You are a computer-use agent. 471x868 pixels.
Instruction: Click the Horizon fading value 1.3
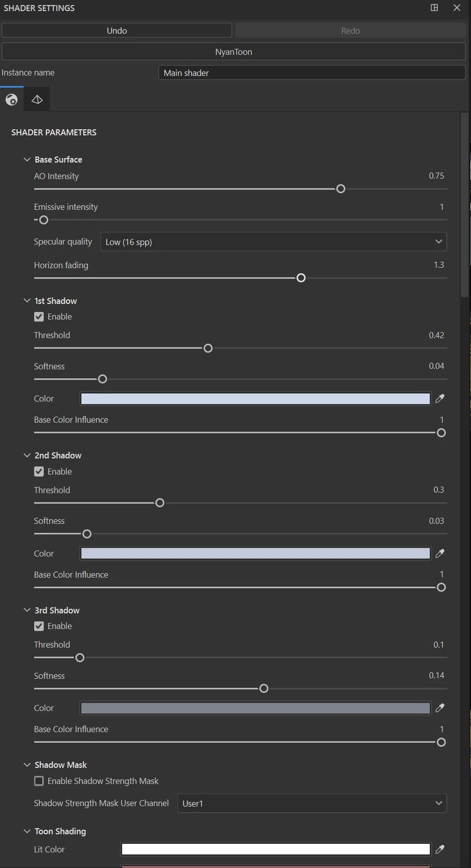click(439, 265)
